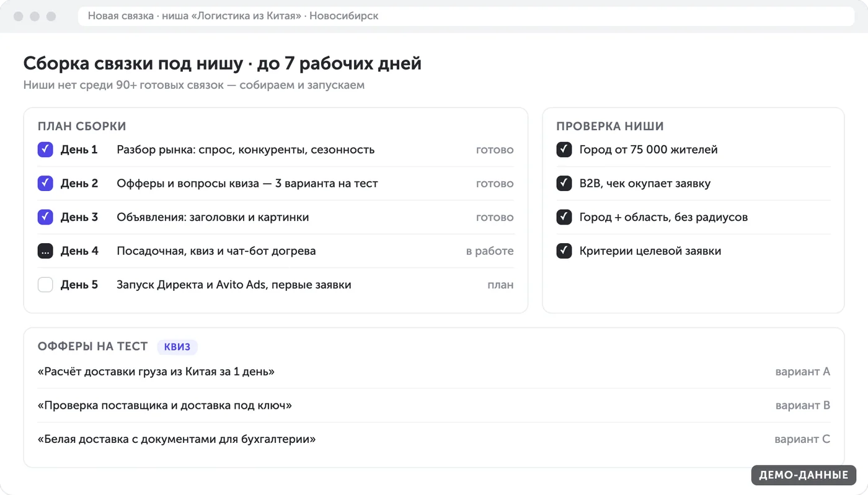Select offer «Проверка поставщика и доставка под ключ»
The height and width of the screenshot is (495, 868).
pos(165,406)
